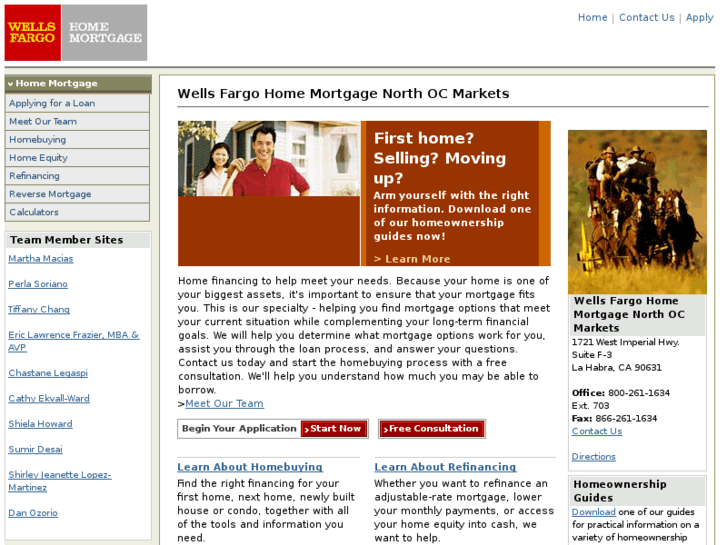The width and height of the screenshot is (727, 545).
Task: Click the stagecoach image
Action: pyautogui.click(x=637, y=212)
